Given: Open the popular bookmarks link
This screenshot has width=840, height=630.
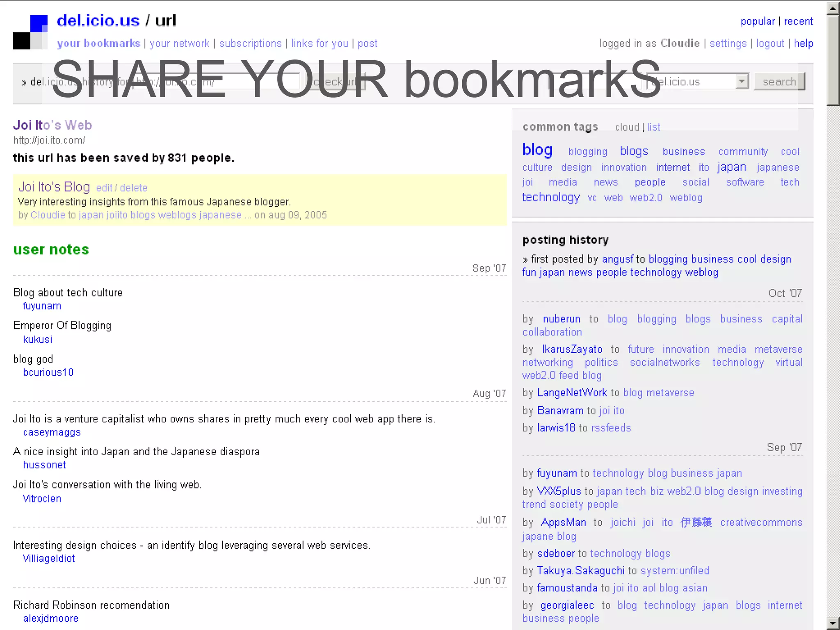Looking at the screenshot, I should 757,21.
